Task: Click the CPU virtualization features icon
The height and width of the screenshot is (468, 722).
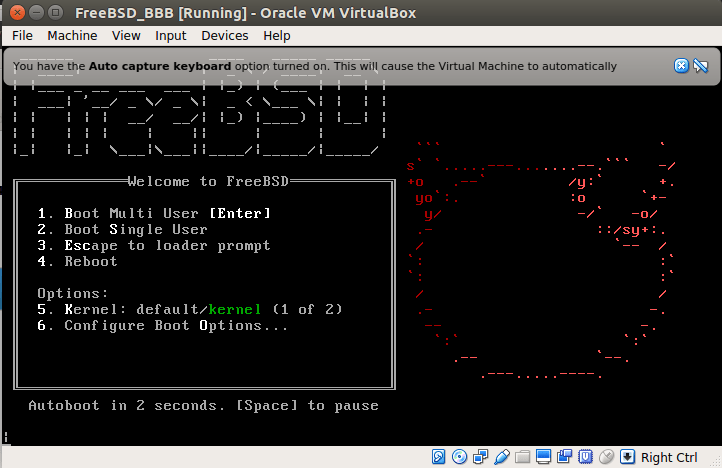Action: tap(585, 456)
